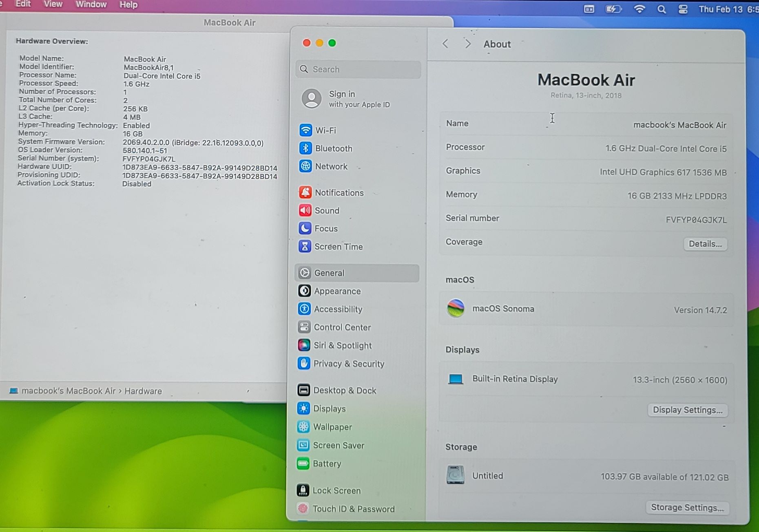Select Touch ID & Password
Viewport: 759px width, 532px height.
click(x=353, y=509)
